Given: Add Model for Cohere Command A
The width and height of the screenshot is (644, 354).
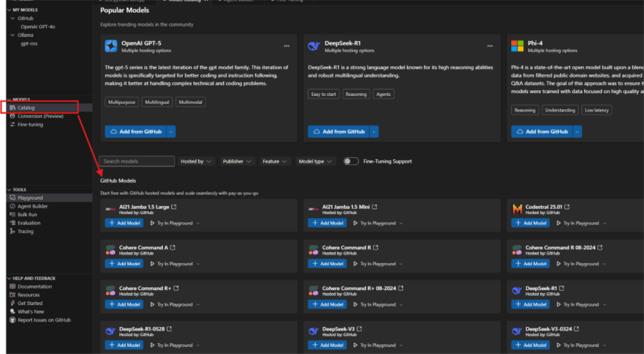Looking at the screenshot, I should coord(124,264).
